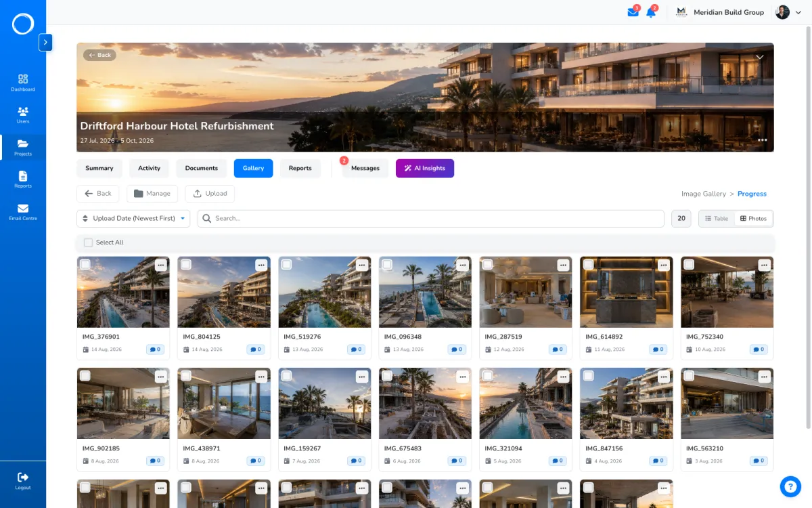
Task: Open the project Reports tab
Action: [300, 169]
